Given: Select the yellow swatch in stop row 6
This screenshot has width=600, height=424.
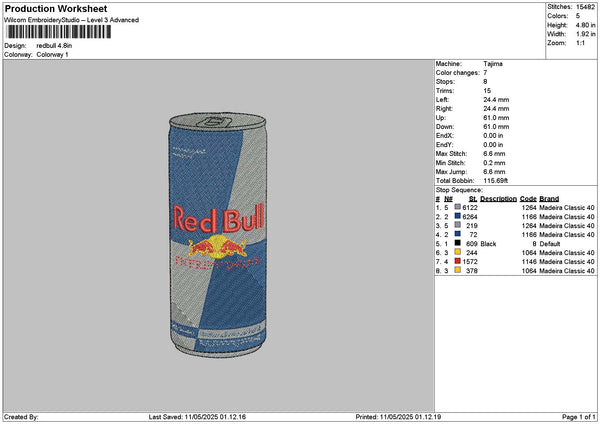Looking at the screenshot, I should (457, 252).
